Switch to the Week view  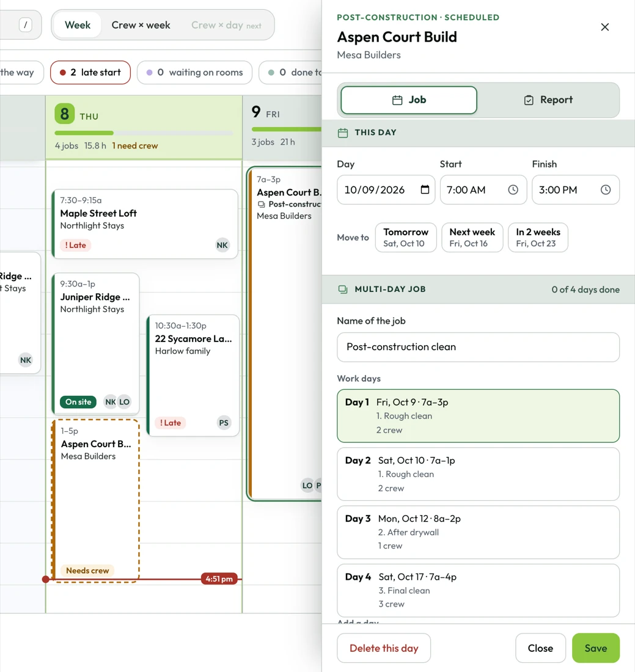pos(77,25)
